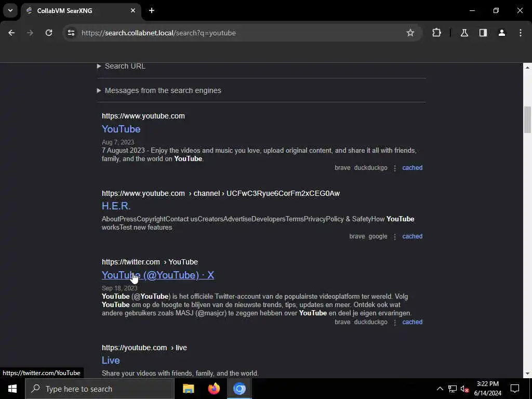Click the scrollbar down arrow
This screenshot has width=532, height=399.
[x=527, y=374]
